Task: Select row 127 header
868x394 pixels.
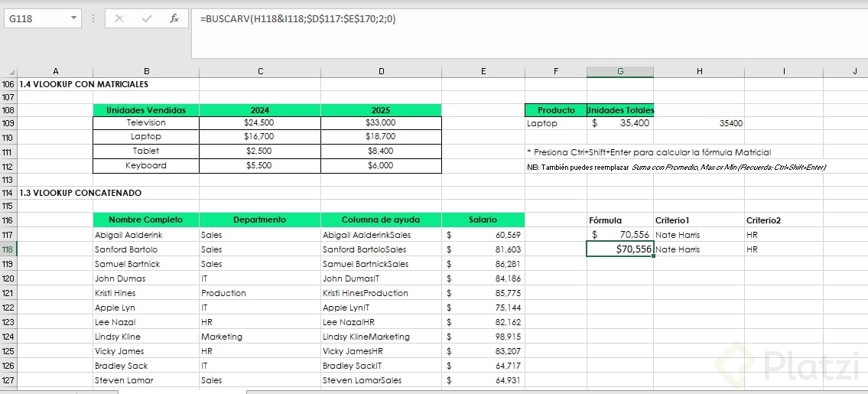Action: tap(8, 380)
